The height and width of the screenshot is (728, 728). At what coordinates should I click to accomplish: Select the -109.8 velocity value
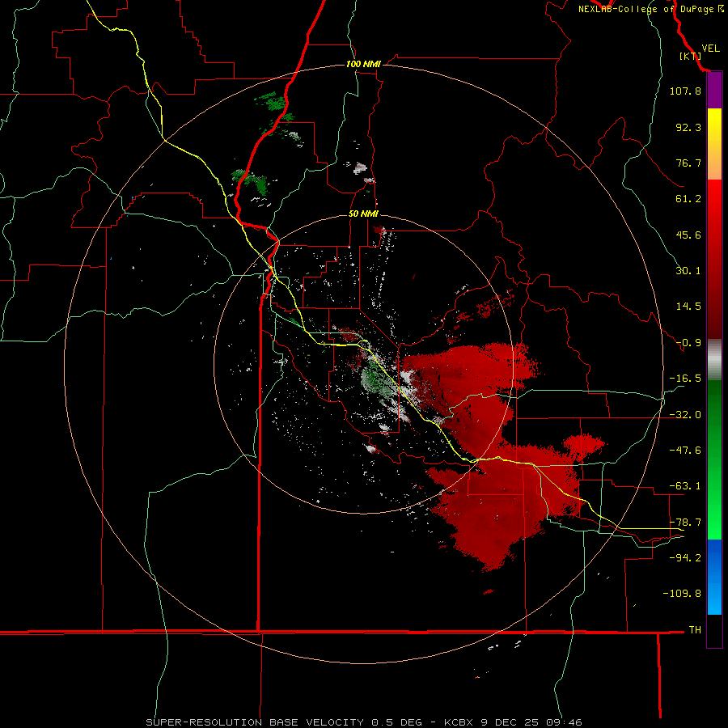click(683, 594)
